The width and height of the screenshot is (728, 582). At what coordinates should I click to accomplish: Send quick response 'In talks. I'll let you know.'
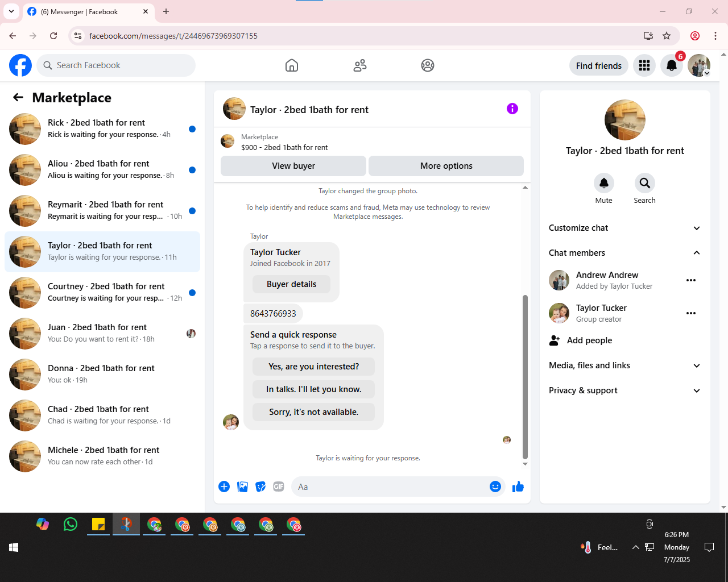coord(314,389)
